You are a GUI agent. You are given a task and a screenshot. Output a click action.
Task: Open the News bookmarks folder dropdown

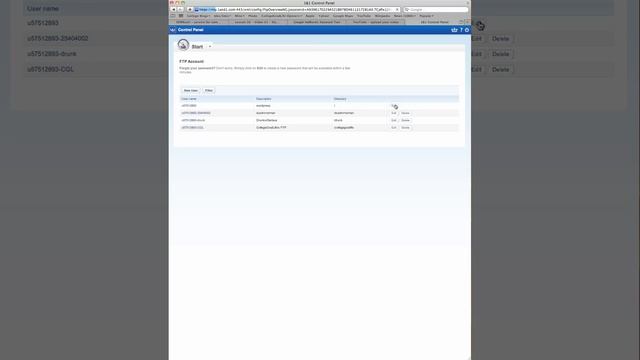(x=404, y=16)
